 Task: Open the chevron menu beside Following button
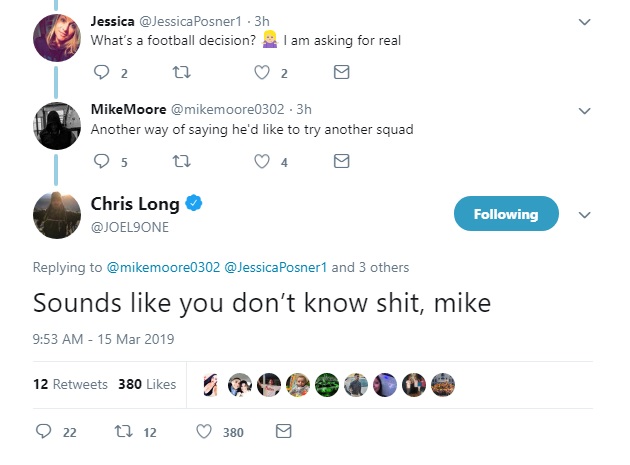(586, 215)
